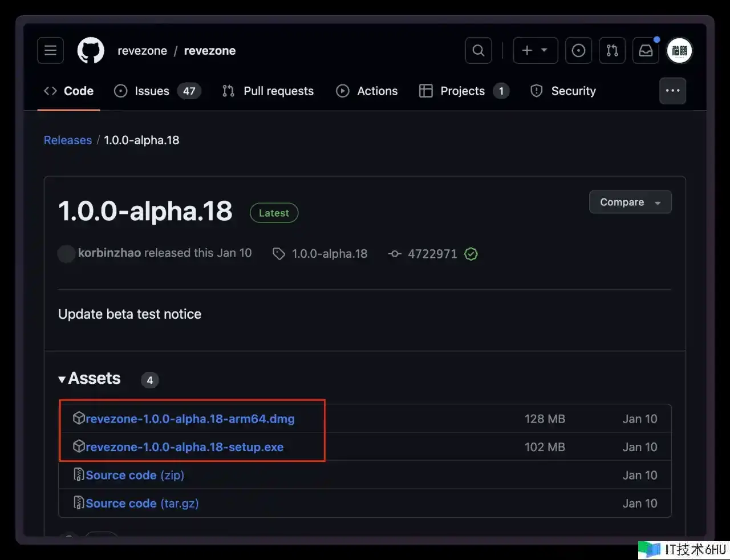
Task: Open the three-dot more tabs menu
Action: pyautogui.click(x=672, y=91)
